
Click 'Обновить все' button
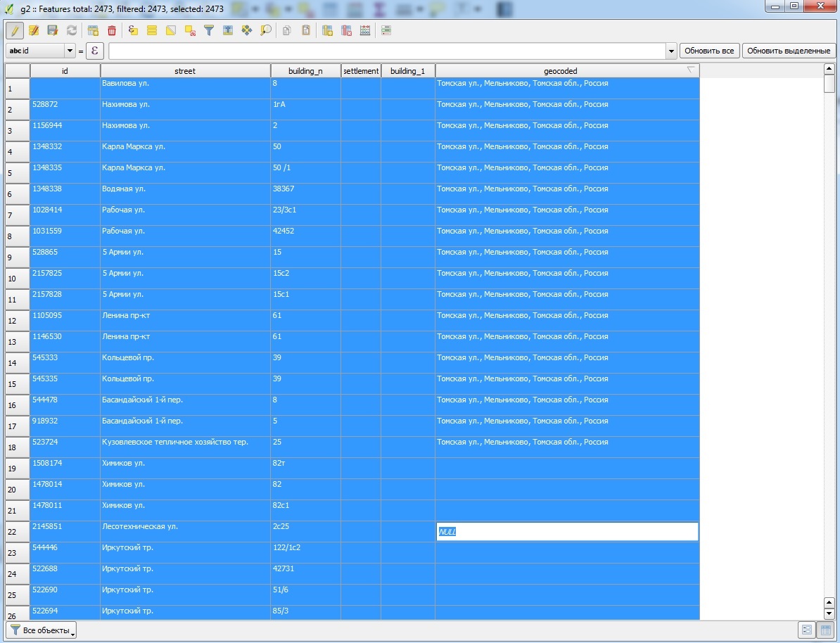pos(709,51)
